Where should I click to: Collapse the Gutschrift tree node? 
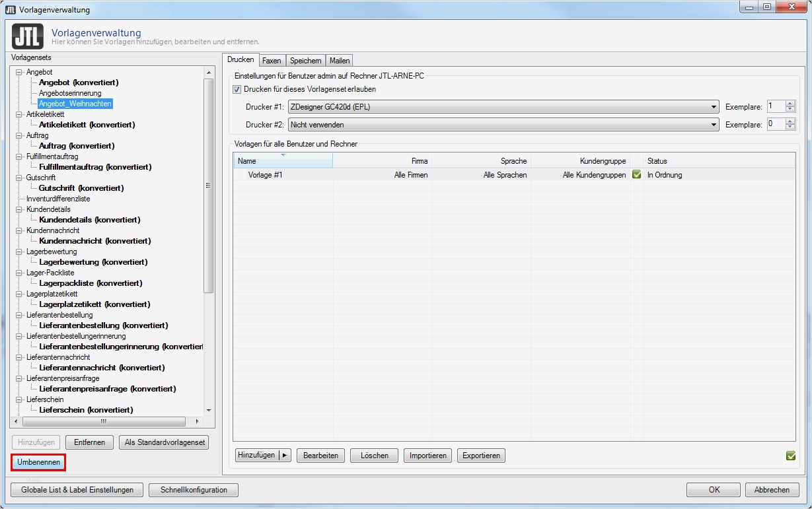click(19, 178)
